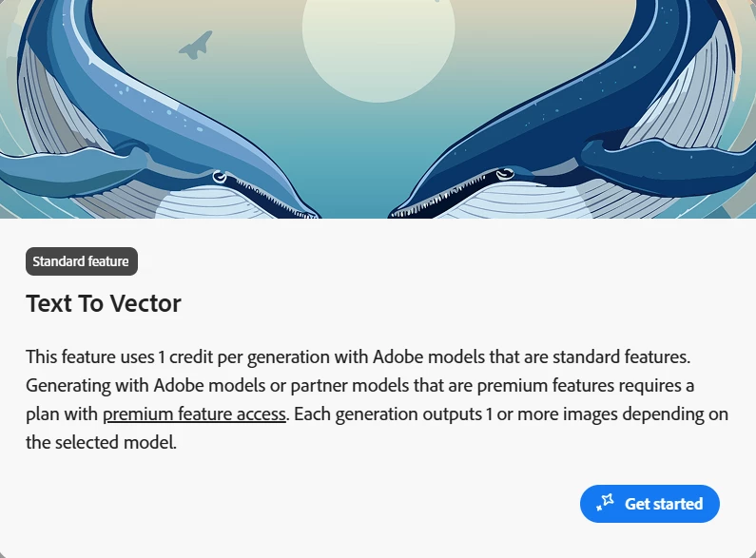This screenshot has height=558, width=756.
Task: Click the right whale's eye
Action: pyautogui.click(x=505, y=173)
